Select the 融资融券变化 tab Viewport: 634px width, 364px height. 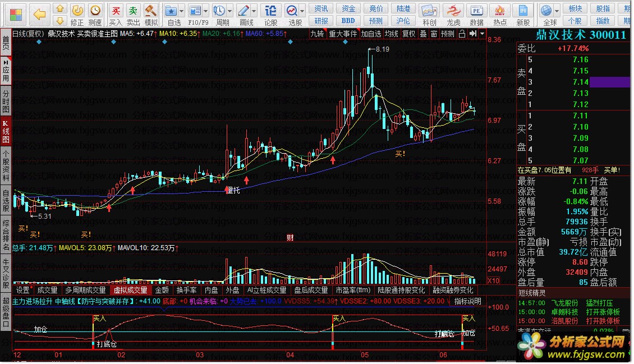point(453,290)
